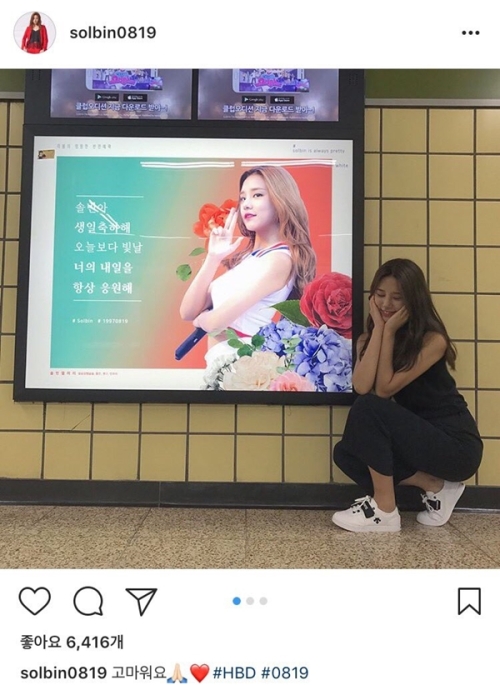
Task: Like the post with the heart icon
Action: tap(35, 601)
